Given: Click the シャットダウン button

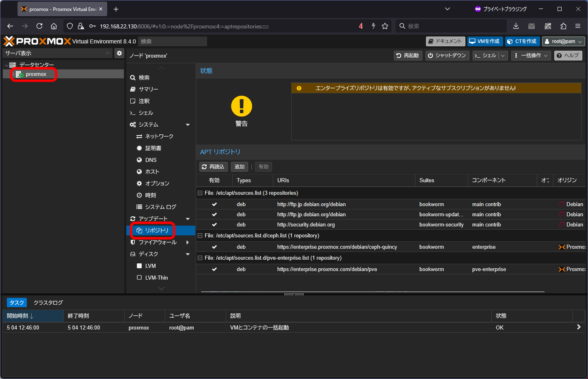Looking at the screenshot, I should point(447,56).
